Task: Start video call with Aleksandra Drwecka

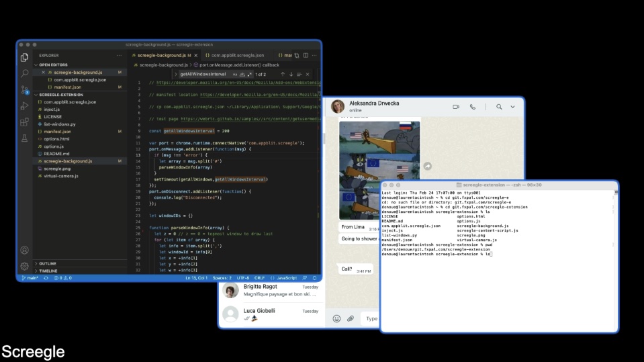Action: tap(456, 107)
